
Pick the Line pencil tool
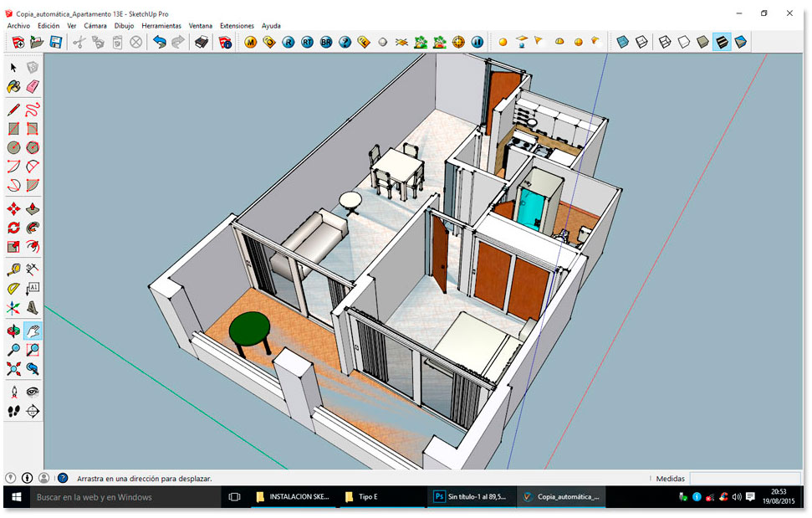[14, 110]
